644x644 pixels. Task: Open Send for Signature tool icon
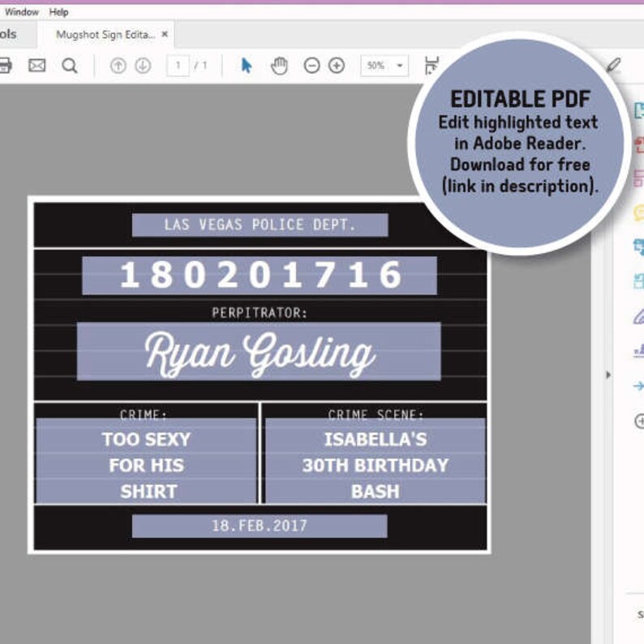click(639, 350)
